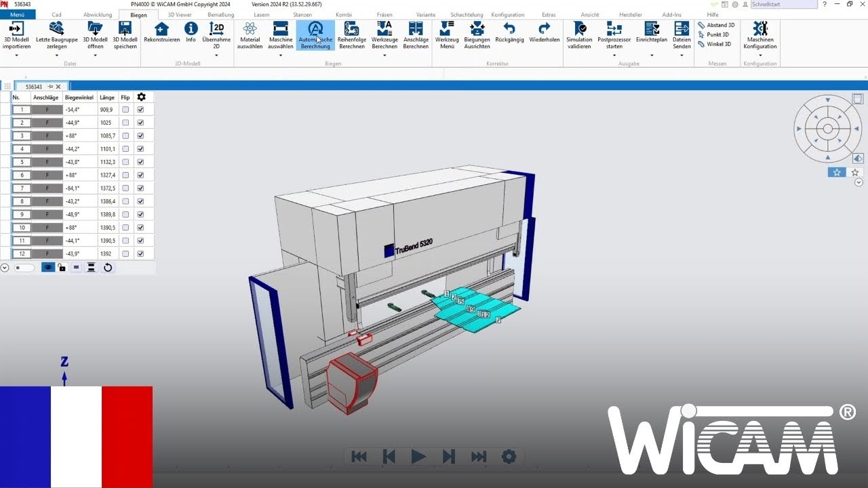Click Dateien Senden icon

tap(682, 28)
